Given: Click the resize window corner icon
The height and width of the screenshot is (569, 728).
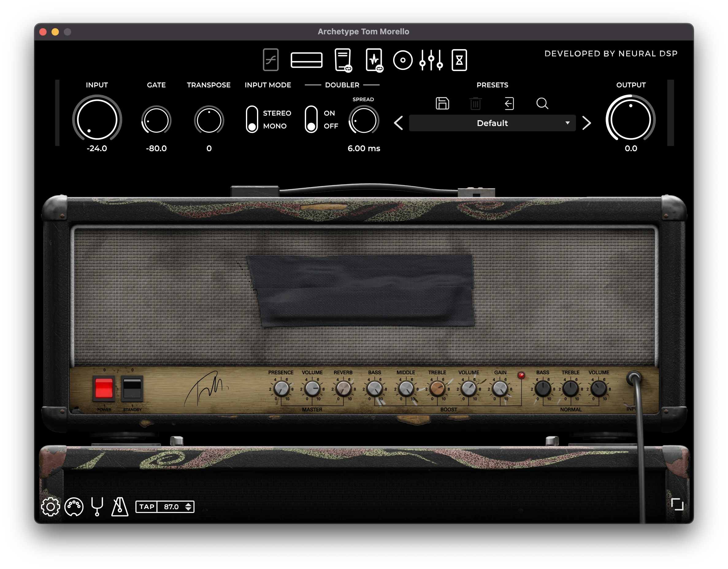Looking at the screenshot, I should pyautogui.click(x=677, y=504).
